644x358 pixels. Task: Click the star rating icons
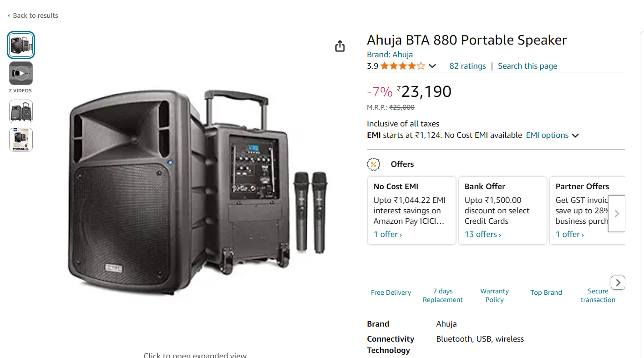point(403,66)
